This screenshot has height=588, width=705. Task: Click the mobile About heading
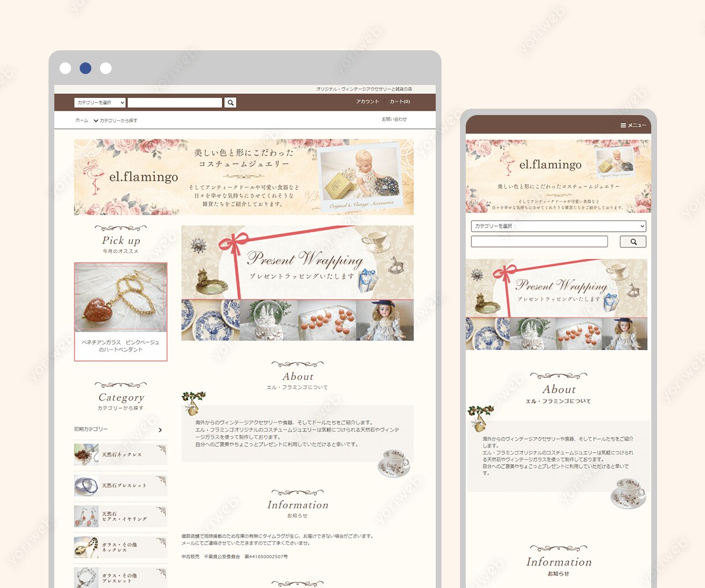click(x=559, y=389)
